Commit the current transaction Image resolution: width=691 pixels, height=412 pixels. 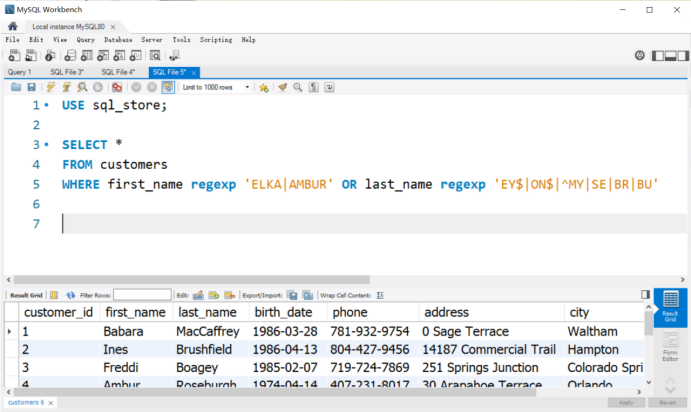(136, 87)
